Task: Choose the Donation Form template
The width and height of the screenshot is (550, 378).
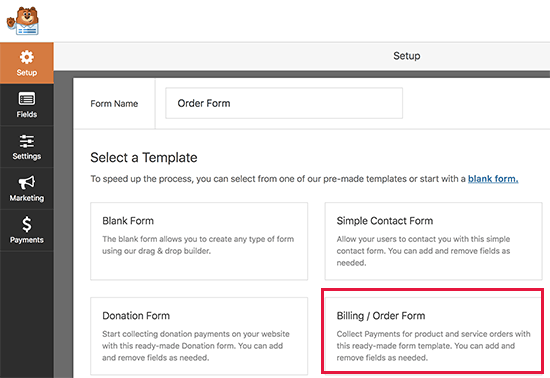Action: click(199, 336)
